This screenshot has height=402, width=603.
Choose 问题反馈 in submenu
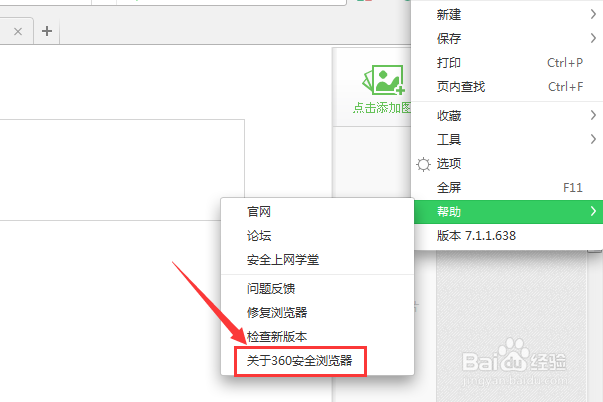point(317,289)
